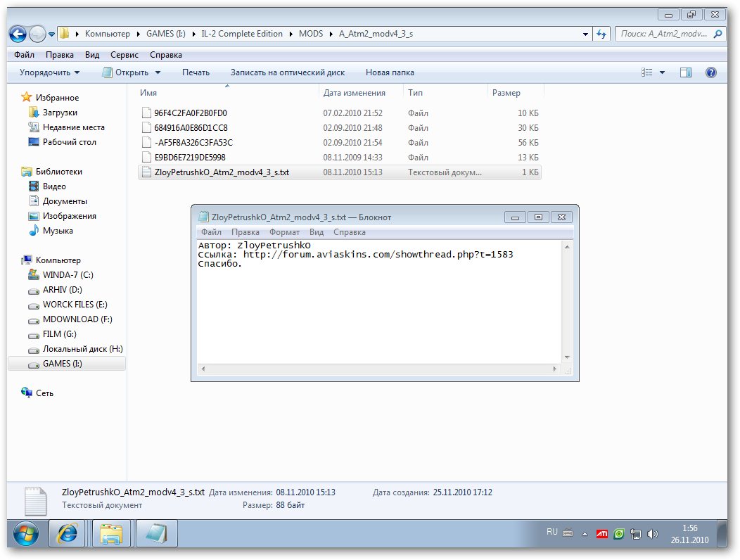Open Explorer help question-mark icon
This screenshot has width=740, height=560.
click(710, 72)
